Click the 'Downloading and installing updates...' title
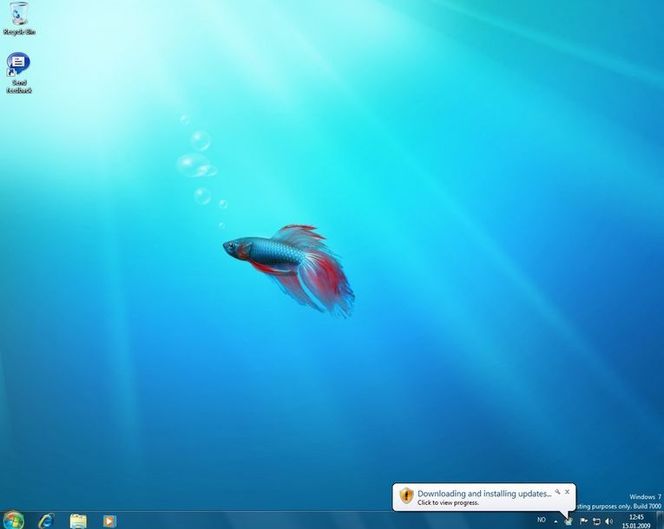 point(484,493)
